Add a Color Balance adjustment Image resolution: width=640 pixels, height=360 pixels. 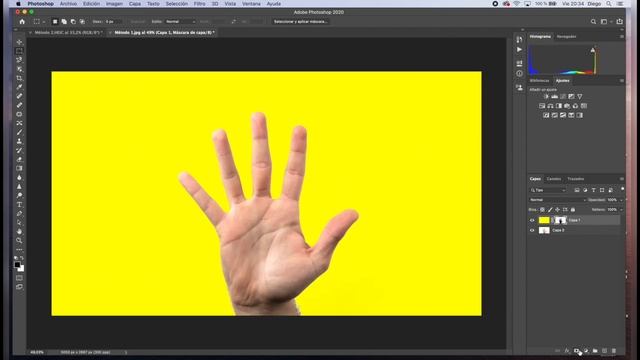tap(550, 106)
